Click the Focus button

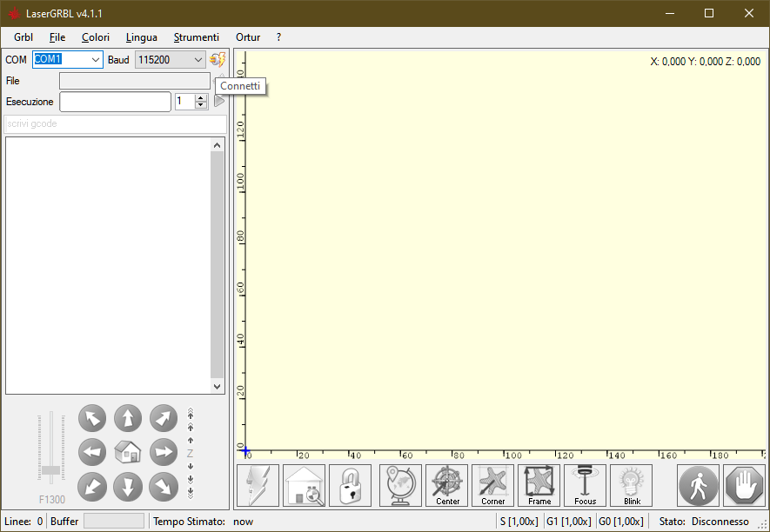coord(586,485)
